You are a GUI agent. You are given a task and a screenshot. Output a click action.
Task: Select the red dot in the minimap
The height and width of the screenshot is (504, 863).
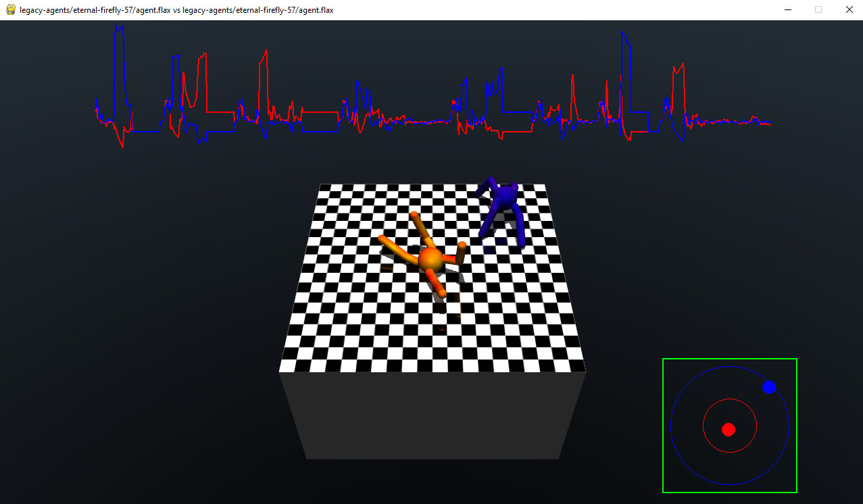[x=728, y=430]
